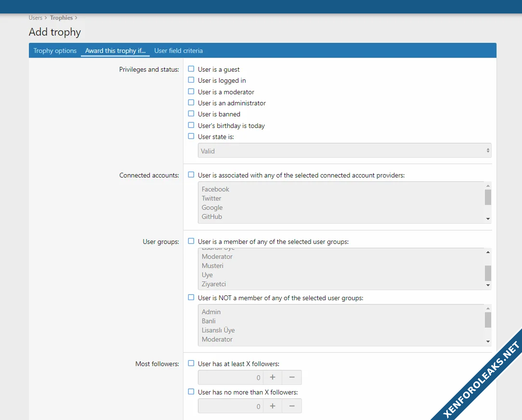
Task: Decrease the minimum followers value with minus
Action: pos(292,378)
